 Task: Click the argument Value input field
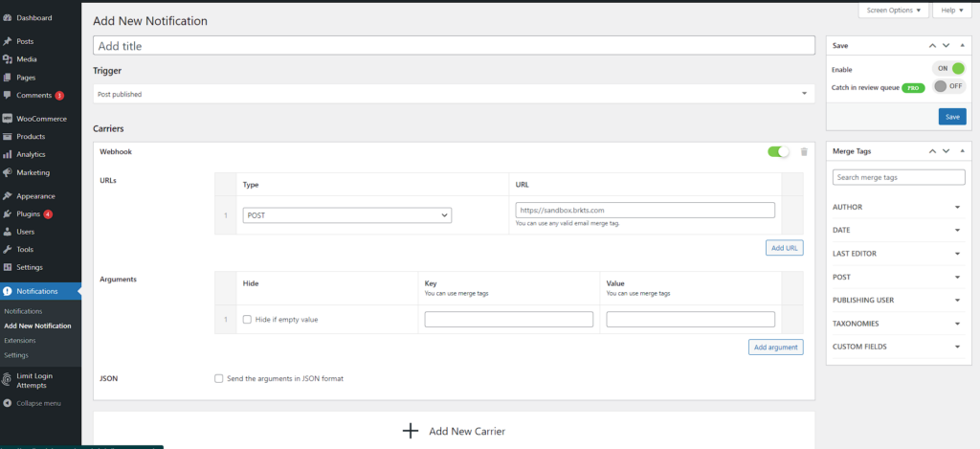pyautogui.click(x=691, y=320)
